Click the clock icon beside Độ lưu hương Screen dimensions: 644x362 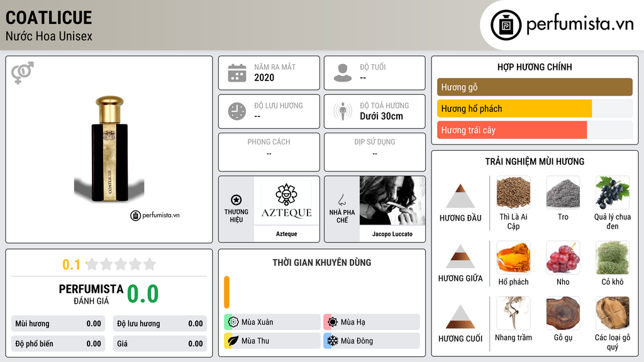[x=237, y=111]
